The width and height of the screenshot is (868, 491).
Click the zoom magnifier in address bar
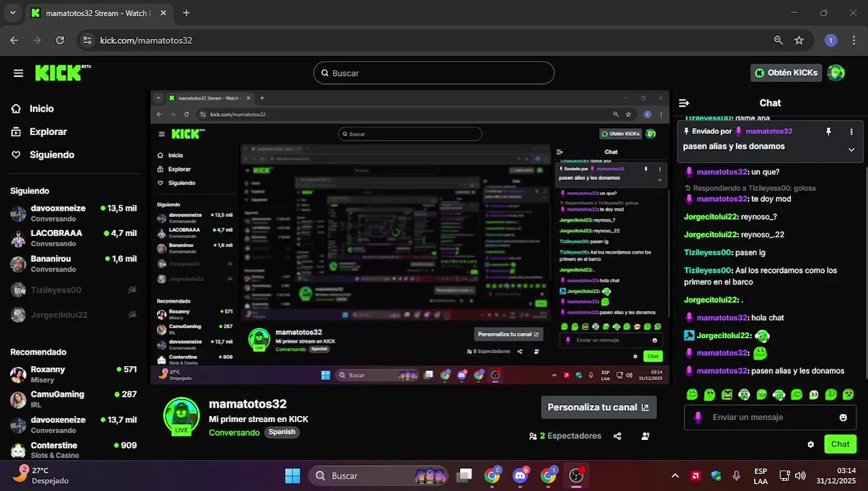click(779, 40)
